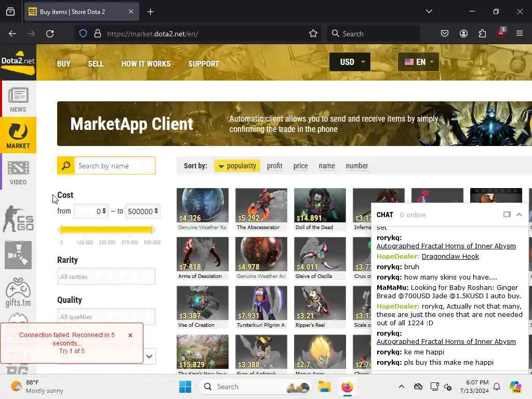The width and height of the screenshot is (532, 399).
Task: Click the maximum handle of cost slider
Action: [x=152, y=230]
